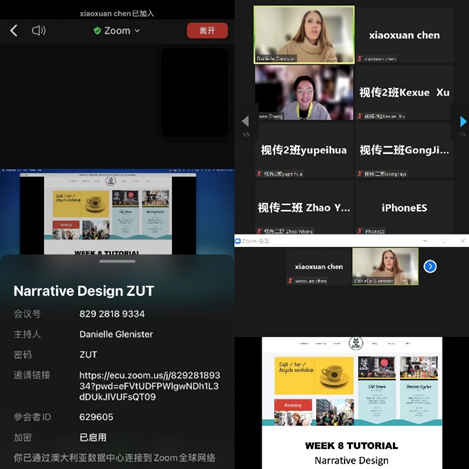Click muted mic icon on 视传2班yupeihua
Image resolution: width=469 pixels, height=469 pixels.
coord(259,173)
